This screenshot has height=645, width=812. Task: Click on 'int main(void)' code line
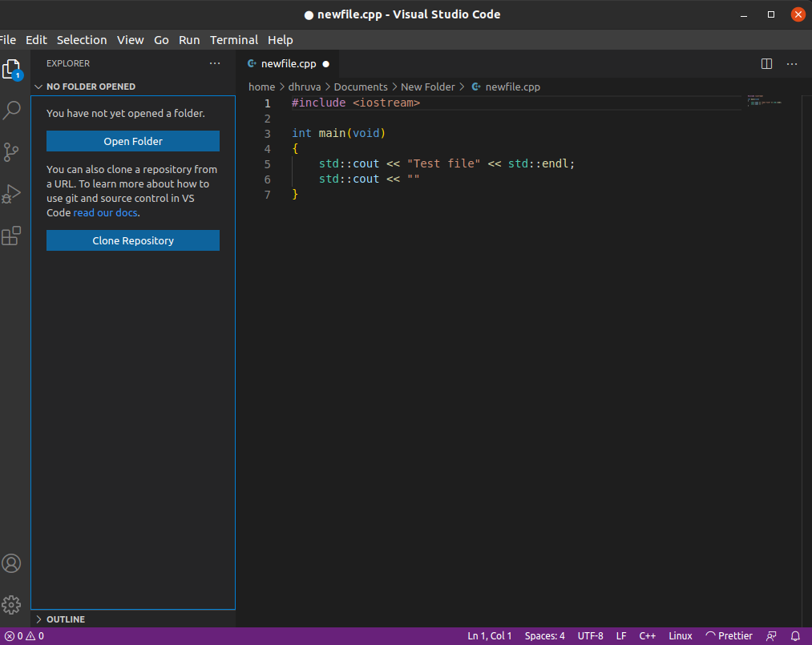339,133
